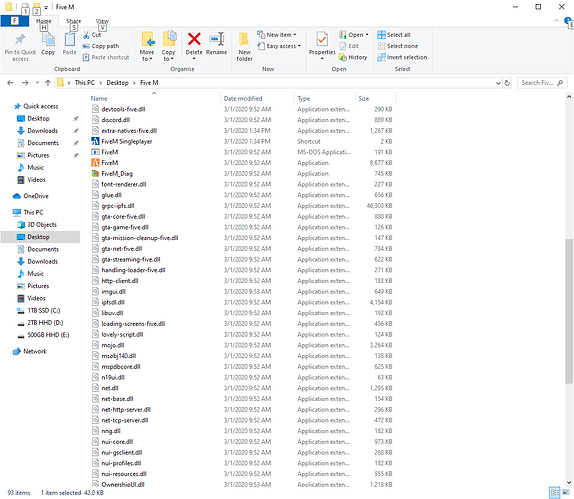Go back with the Back arrow
The image size is (574, 499).
pos(10,83)
